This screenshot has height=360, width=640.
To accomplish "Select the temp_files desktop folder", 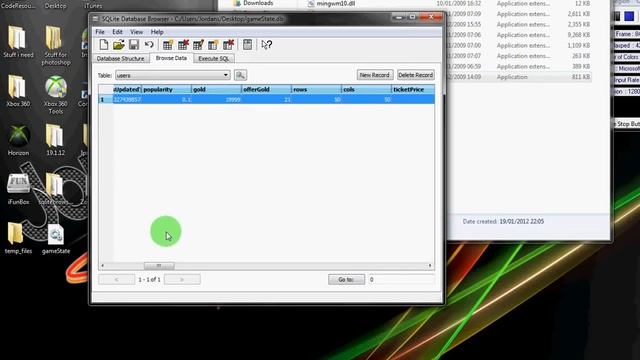I will pos(18,239).
